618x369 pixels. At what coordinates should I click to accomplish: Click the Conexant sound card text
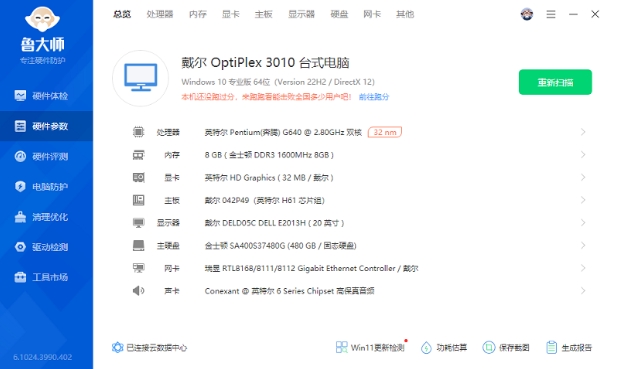[x=289, y=291]
